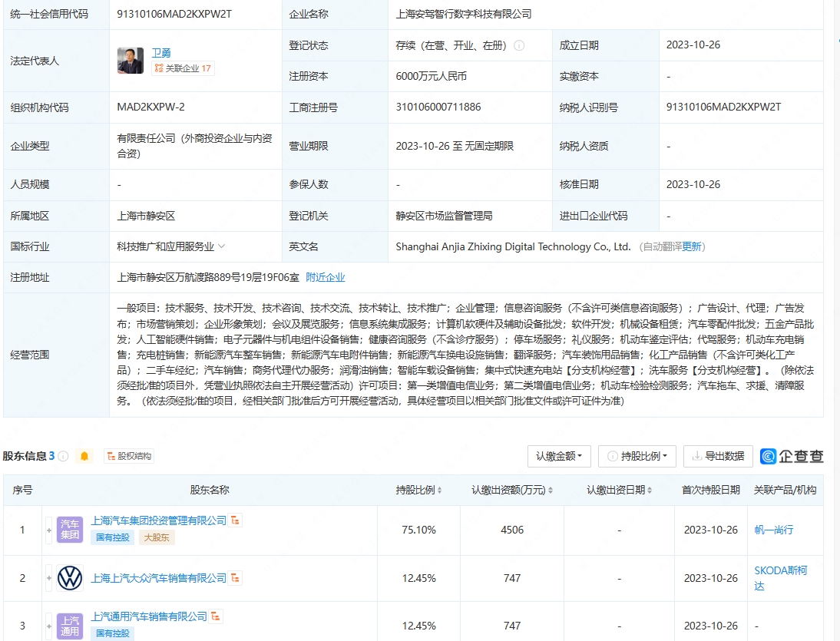Click info icon next to 股东信息 3
The width and height of the screenshot is (840, 641).
coord(63,456)
